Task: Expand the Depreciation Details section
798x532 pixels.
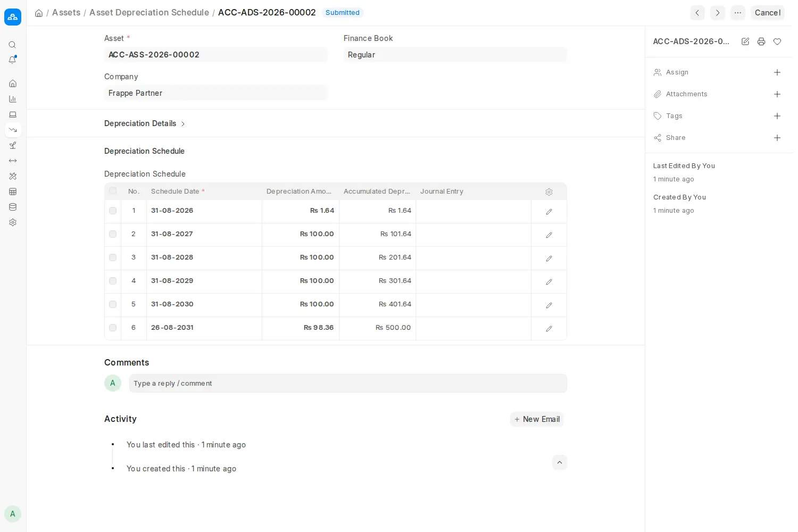Action: [x=145, y=123]
